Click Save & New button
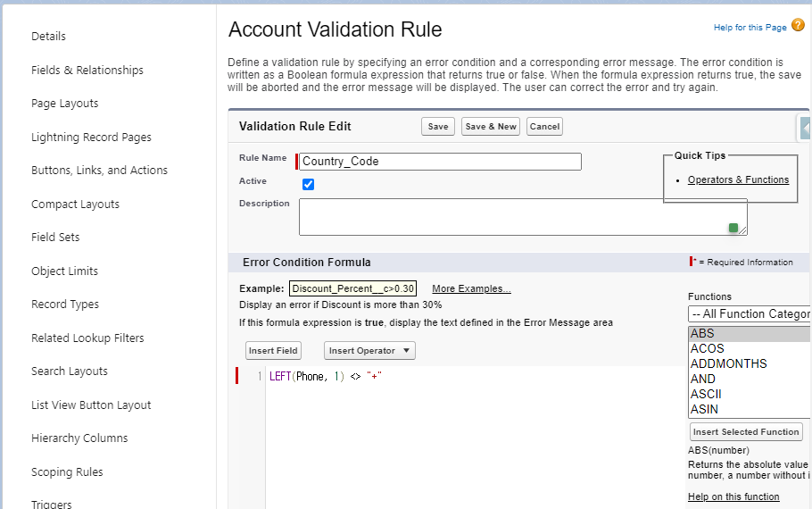Screen dimensions: 812x509 pos(491,127)
